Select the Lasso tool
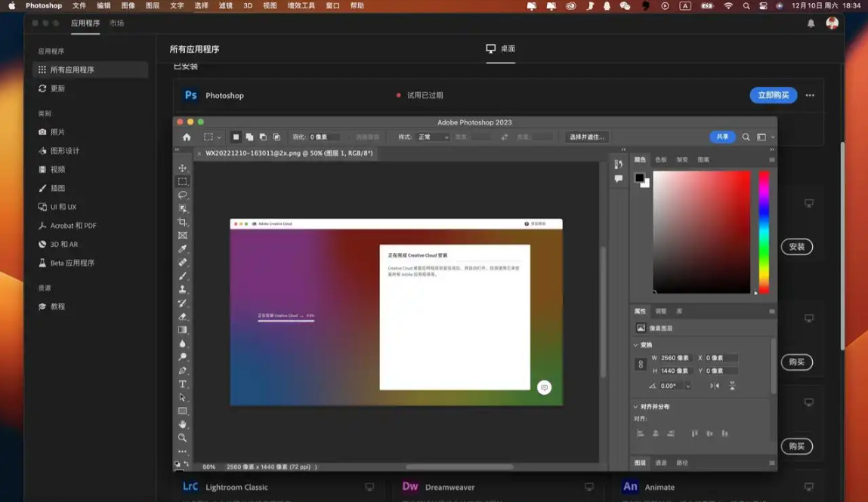 click(182, 195)
